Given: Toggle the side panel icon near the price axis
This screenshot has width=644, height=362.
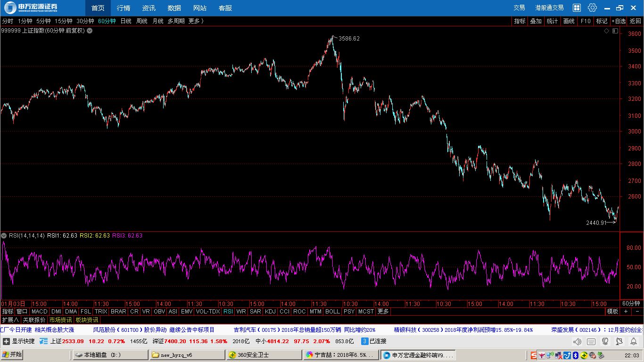Looking at the screenshot, I should click(615, 31).
